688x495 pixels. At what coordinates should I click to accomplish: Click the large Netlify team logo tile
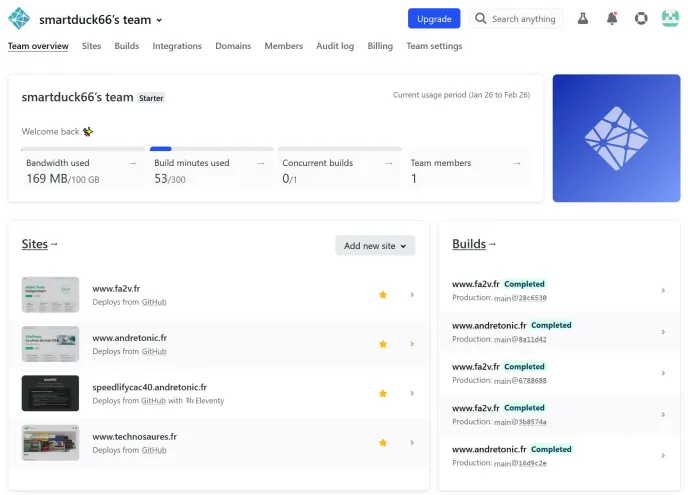(x=616, y=138)
